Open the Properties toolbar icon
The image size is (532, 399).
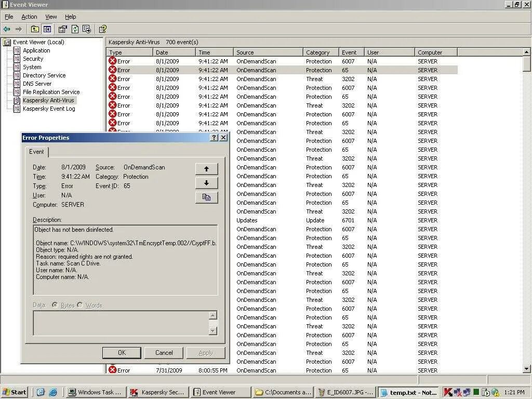coord(63,29)
